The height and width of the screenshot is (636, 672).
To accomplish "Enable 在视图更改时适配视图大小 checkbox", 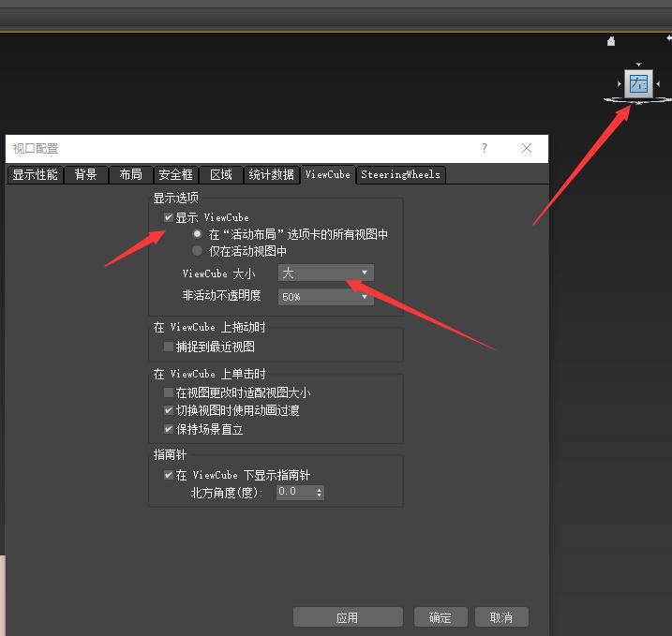I will 169,392.
